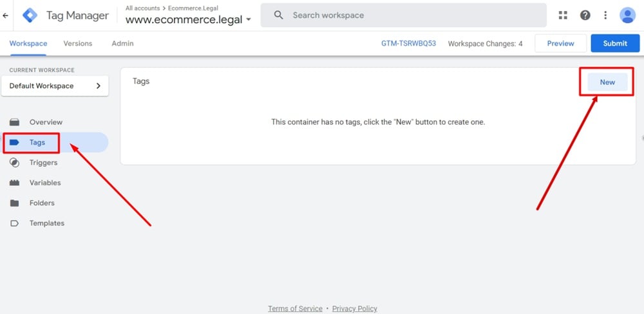Focus the Search workspace field
Image resolution: width=644 pixels, height=314 pixels.
pyautogui.click(x=403, y=15)
